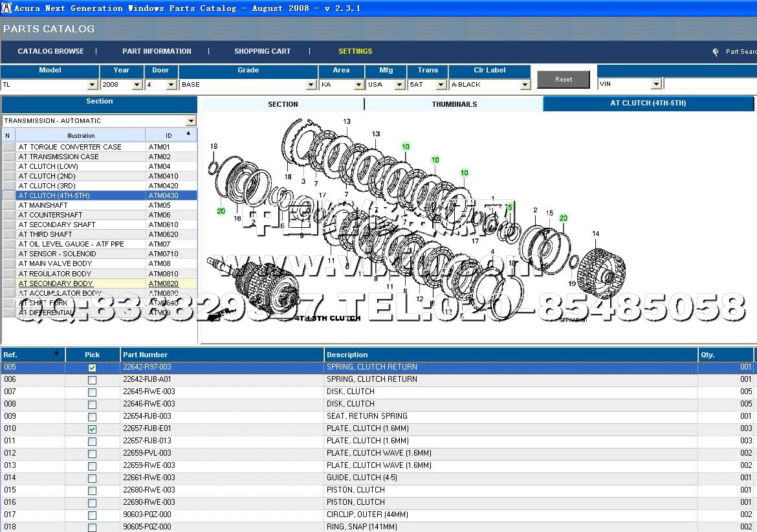Screen dimensions: 757x532
Task: Expand the Grade dropdown set to BASE
Action: tap(311, 85)
